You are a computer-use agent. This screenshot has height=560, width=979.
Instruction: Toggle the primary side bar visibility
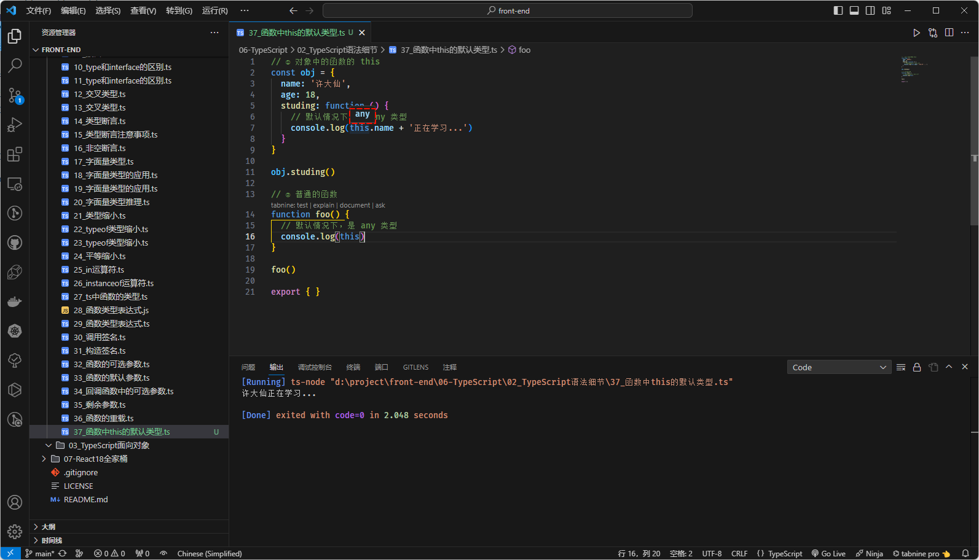pos(838,10)
